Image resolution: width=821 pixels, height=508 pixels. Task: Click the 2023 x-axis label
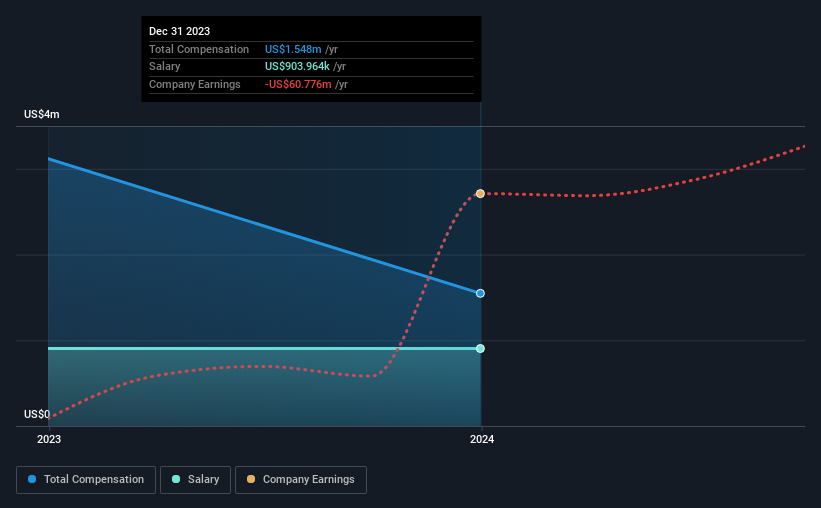(x=49, y=439)
